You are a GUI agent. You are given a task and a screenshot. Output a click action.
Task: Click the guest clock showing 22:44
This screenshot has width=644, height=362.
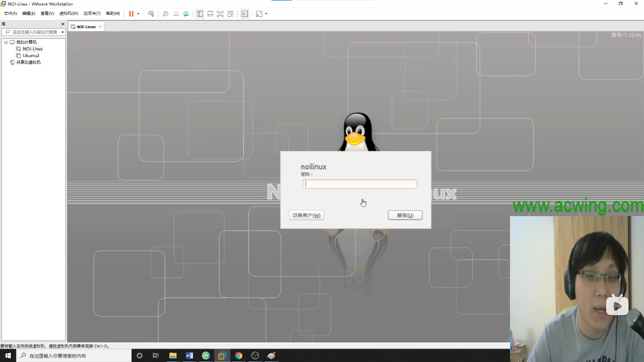pyautogui.click(x=626, y=35)
